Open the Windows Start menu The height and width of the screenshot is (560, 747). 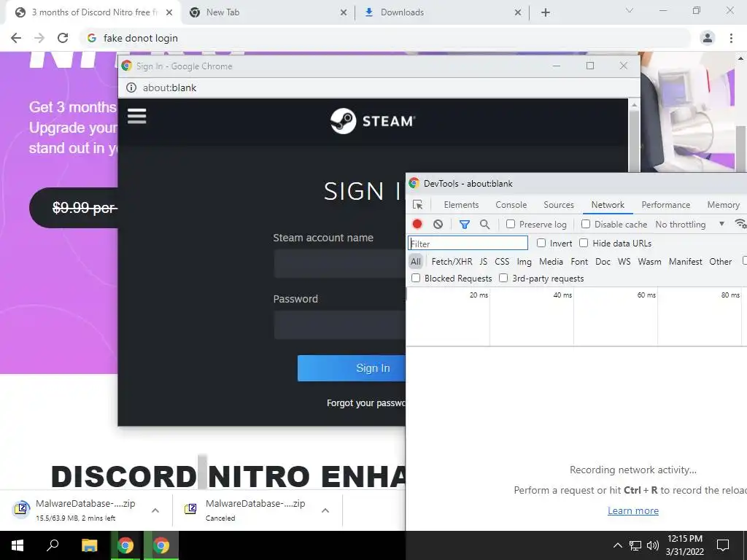coord(18,545)
